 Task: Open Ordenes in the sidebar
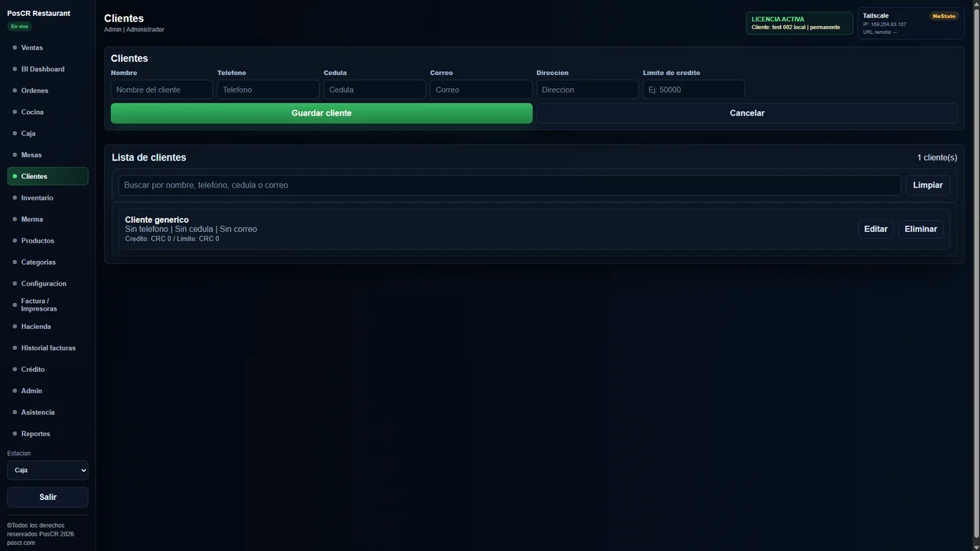pos(47,90)
